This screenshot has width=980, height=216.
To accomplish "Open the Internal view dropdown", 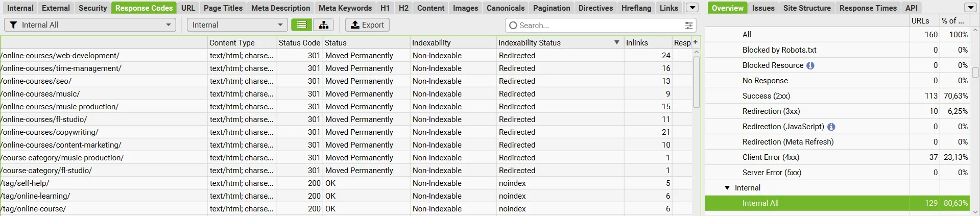I will pos(237,25).
